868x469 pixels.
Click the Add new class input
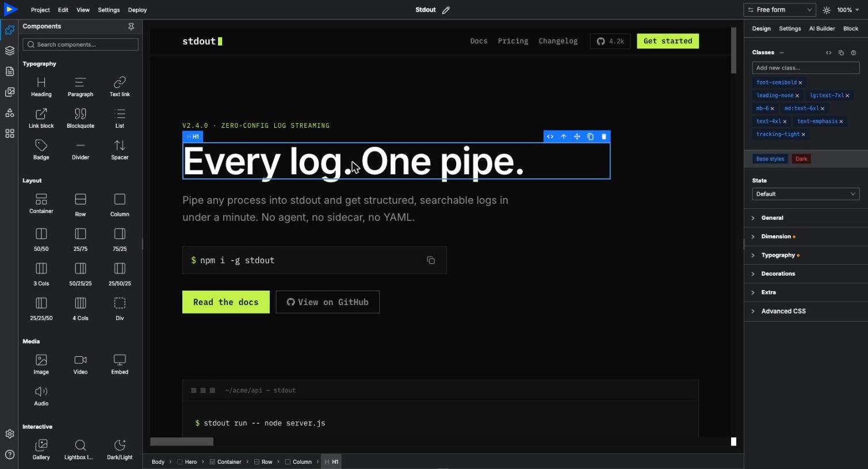pos(805,68)
